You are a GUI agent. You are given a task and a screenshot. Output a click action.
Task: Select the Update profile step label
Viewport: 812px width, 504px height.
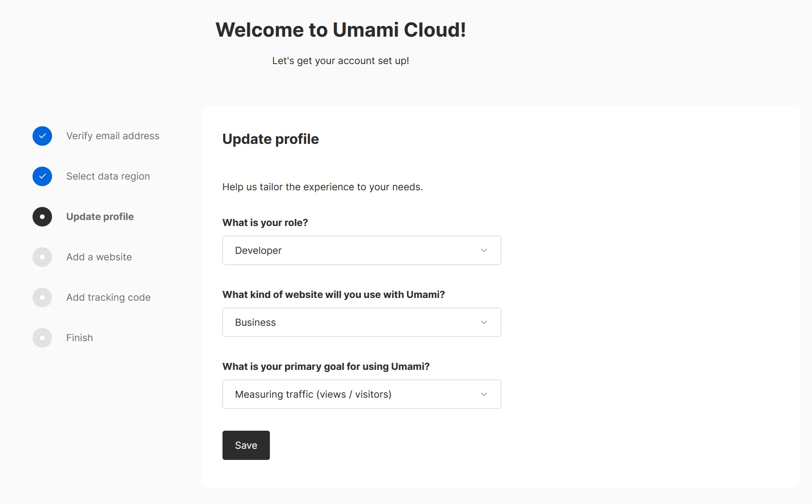[x=100, y=217]
